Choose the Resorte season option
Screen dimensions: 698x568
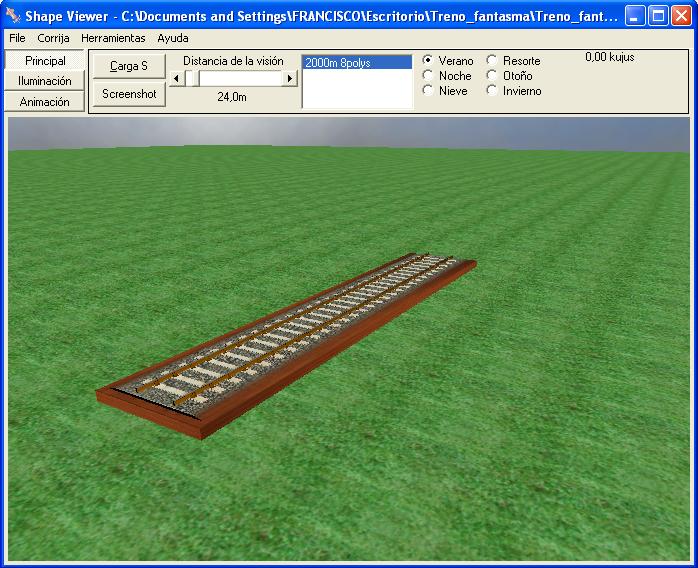coord(492,61)
